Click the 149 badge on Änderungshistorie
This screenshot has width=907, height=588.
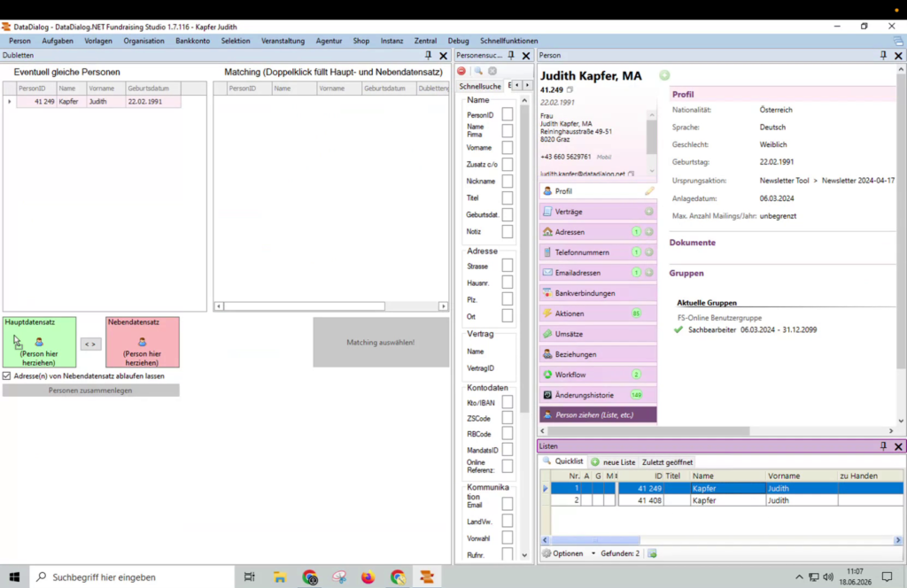636,395
